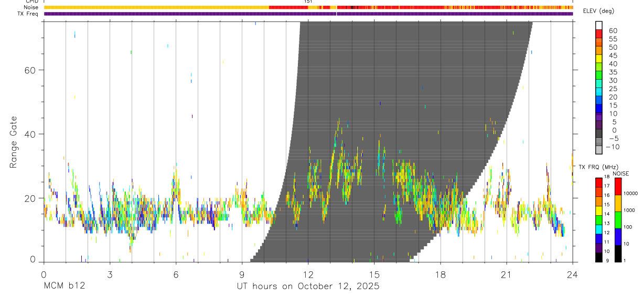
Task: Click the "1000" value in NOISE legend
Action: pos(629,210)
